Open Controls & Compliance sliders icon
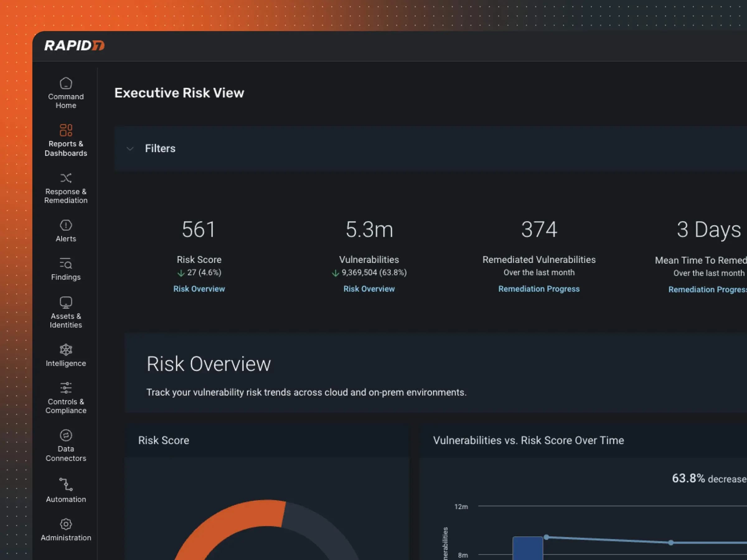747x560 pixels. tap(66, 388)
